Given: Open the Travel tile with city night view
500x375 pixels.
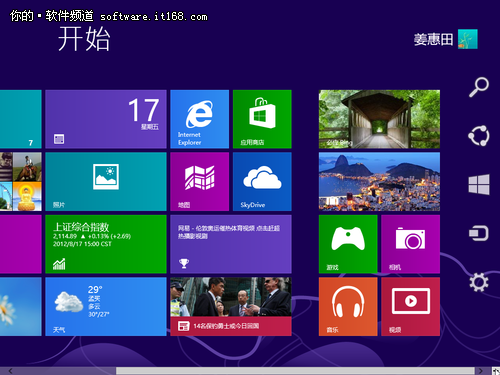Looking at the screenshot, I should [379, 182].
